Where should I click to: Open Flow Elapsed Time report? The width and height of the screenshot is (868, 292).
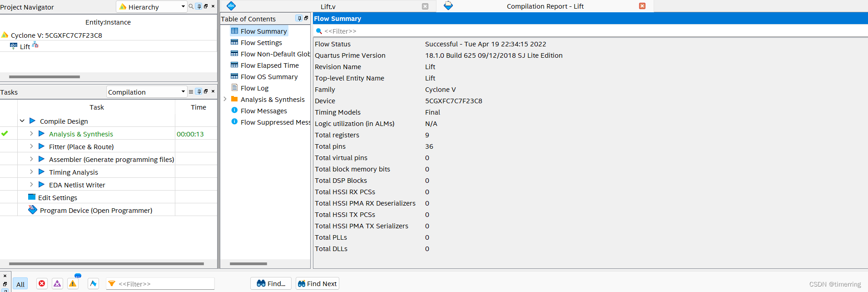point(269,65)
